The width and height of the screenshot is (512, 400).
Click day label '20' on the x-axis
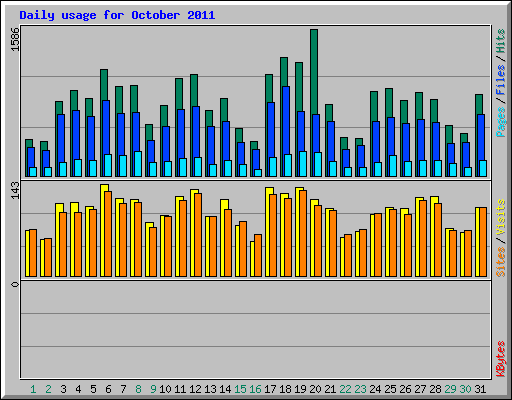(x=315, y=389)
